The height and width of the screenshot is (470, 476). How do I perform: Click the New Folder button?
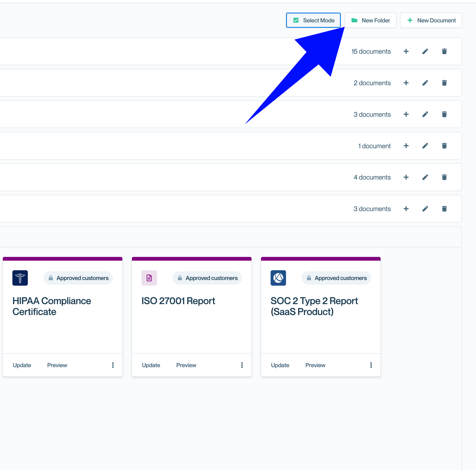pyautogui.click(x=370, y=20)
